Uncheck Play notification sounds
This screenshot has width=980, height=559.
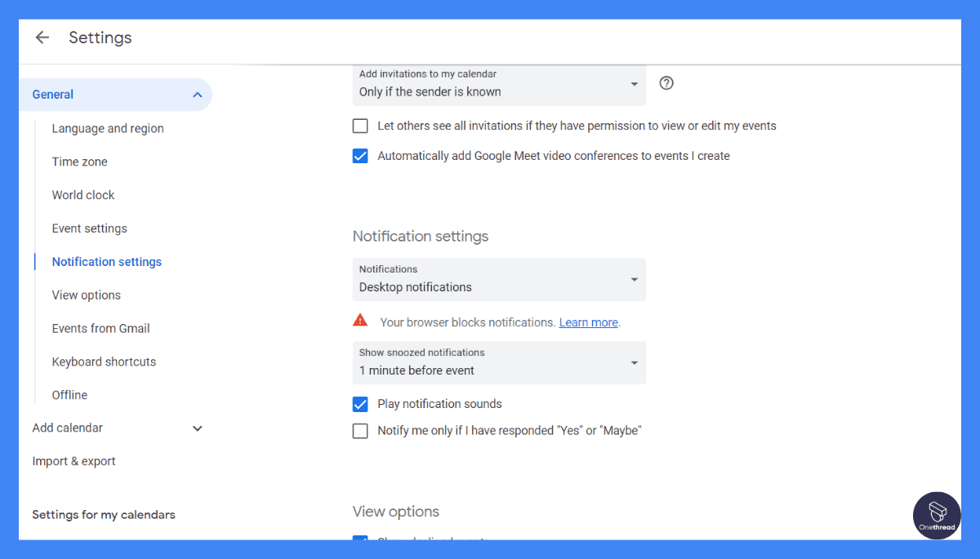[x=360, y=404]
